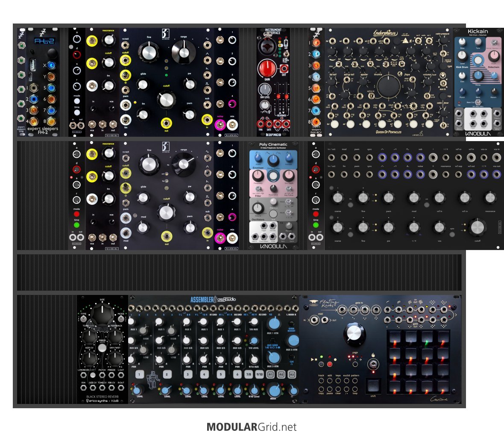Click the bd trigger button on Queen of Pentacles
The width and height of the screenshot is (504, 436).
tap(334, 124)
